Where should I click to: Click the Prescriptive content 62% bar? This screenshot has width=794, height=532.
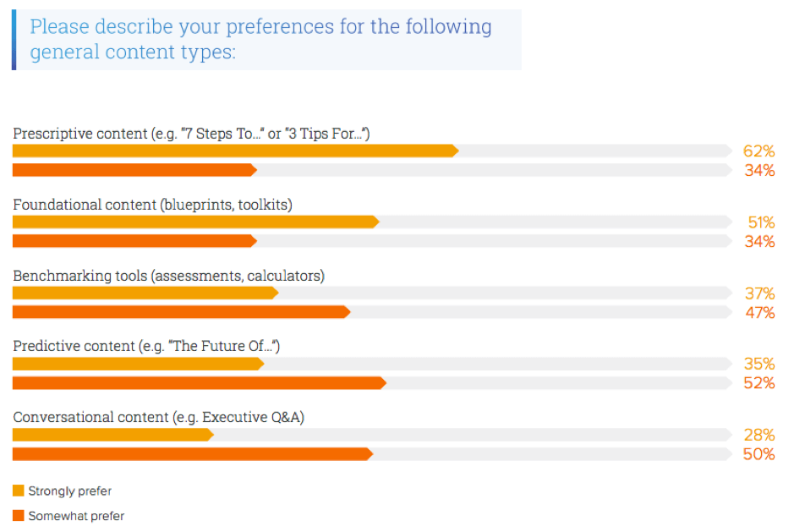point(235,151)
